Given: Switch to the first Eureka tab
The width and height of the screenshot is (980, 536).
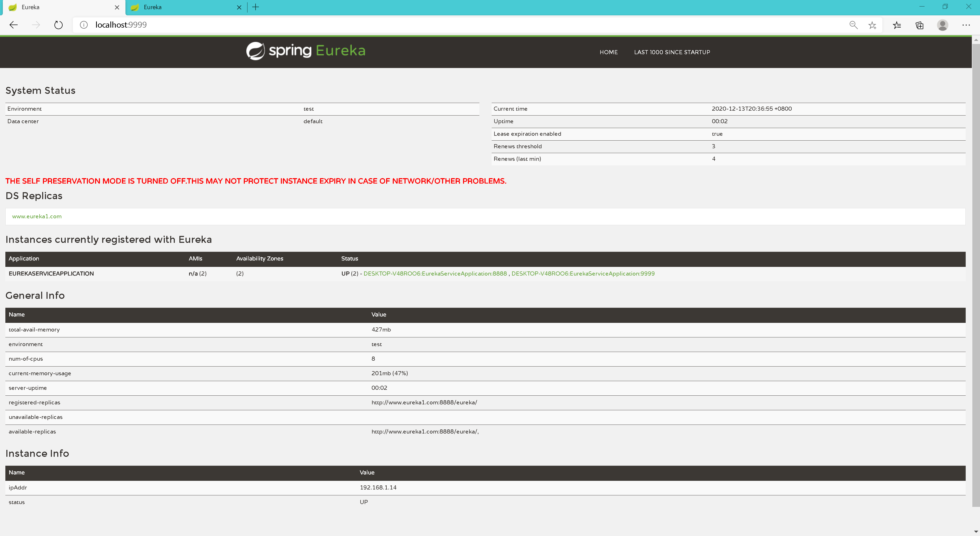Looking at the screenshot, I should coord(64,7).
